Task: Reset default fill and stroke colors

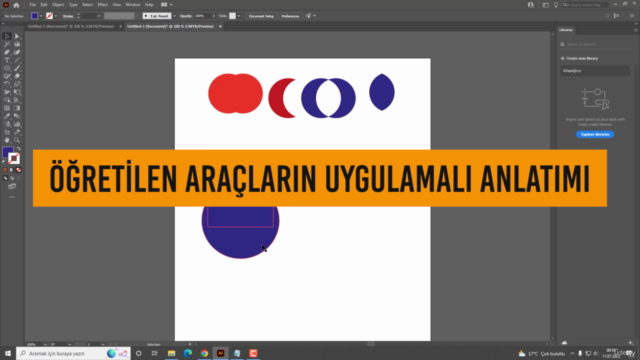Action: pos(4,162)
